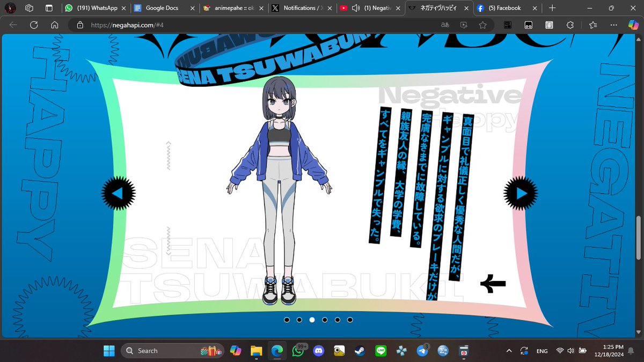Screen dimensions: 644x362
Task: Close the Google Docs tab
Action: (192, 8)
